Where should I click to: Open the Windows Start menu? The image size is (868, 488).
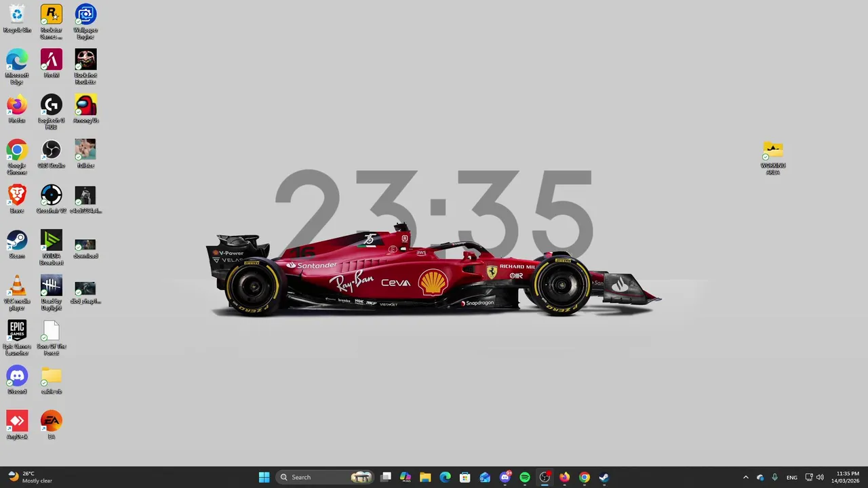tap(264, 477)
